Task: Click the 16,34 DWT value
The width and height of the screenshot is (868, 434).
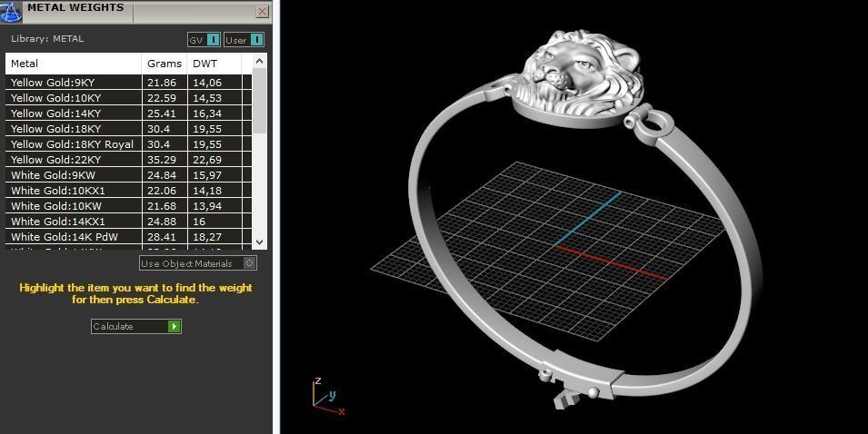Action: [207, 113]
